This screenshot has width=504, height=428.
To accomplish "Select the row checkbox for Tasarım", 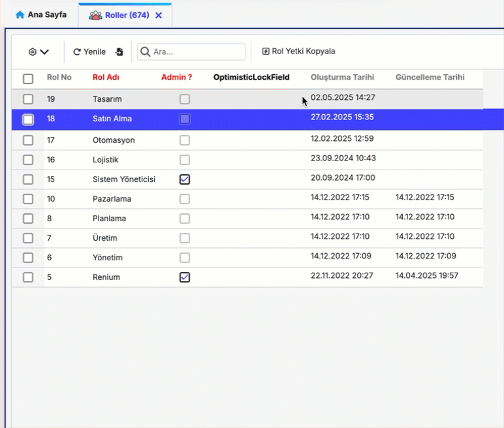I will [x=28, y=99].
